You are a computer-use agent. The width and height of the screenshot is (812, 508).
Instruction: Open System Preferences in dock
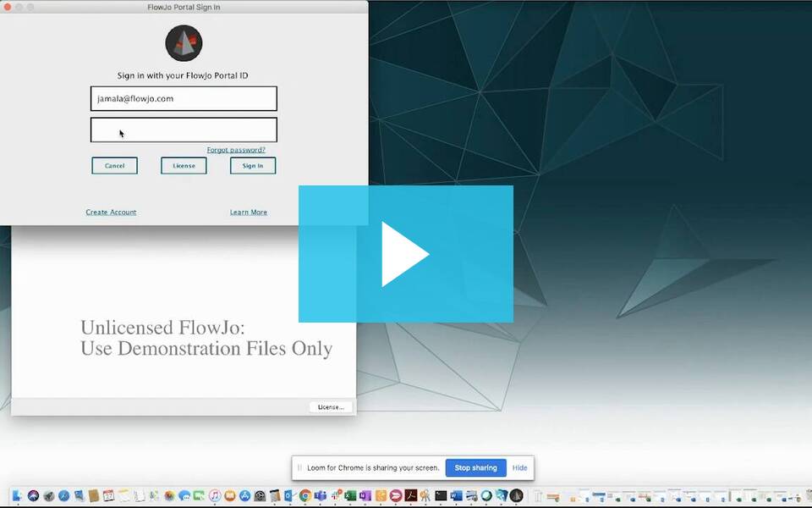point(260,495)
